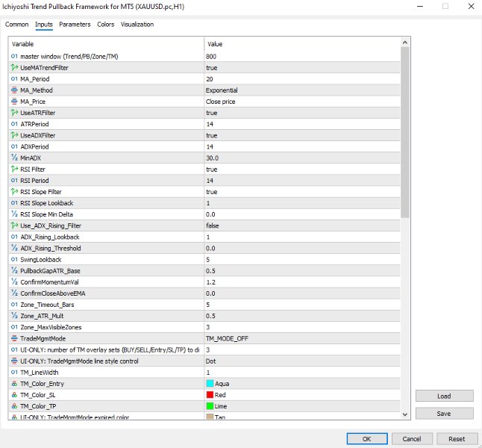Click the integer icon beside ADX_Rising_Lookback
The image size is (482, 448).
click(x=14, y=237)
